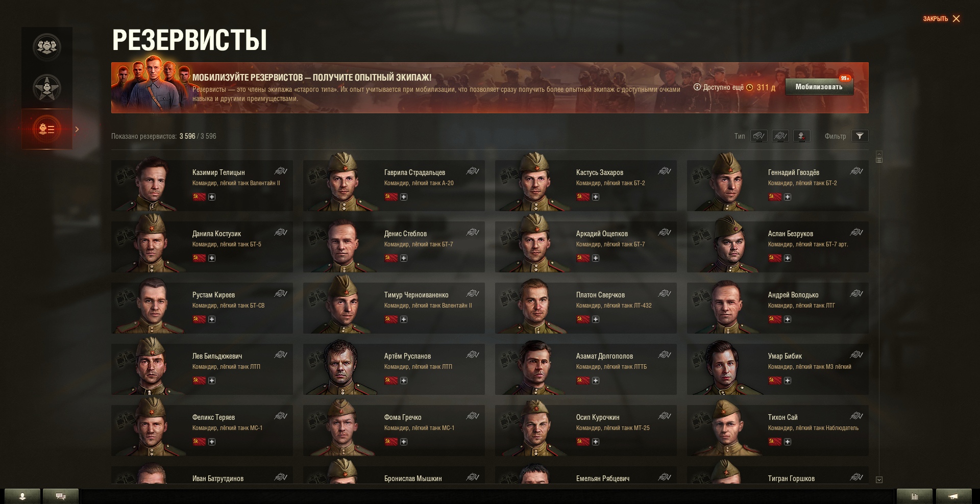980x504 pixels.
Task: Open the Фильтр funnel filter menu
Action: (860, 136)
